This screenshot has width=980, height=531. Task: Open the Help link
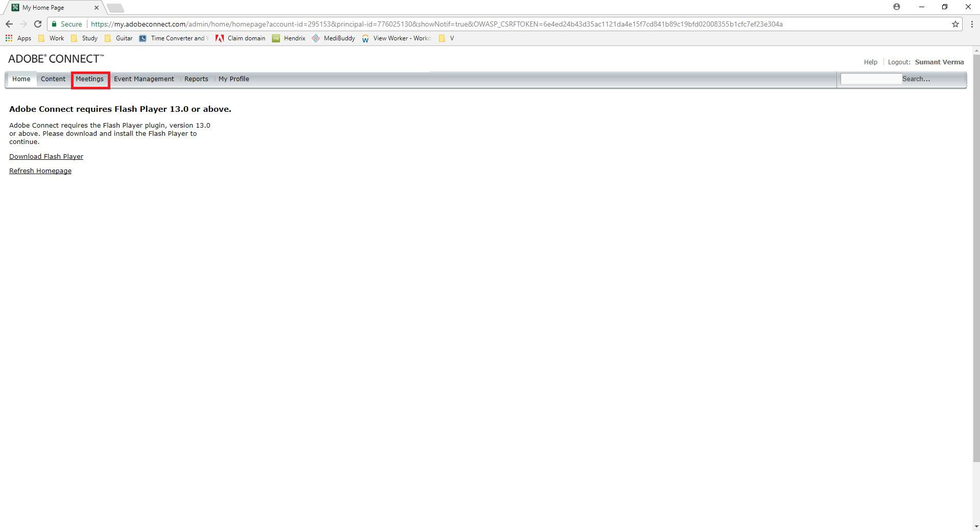tap(871, 62)
